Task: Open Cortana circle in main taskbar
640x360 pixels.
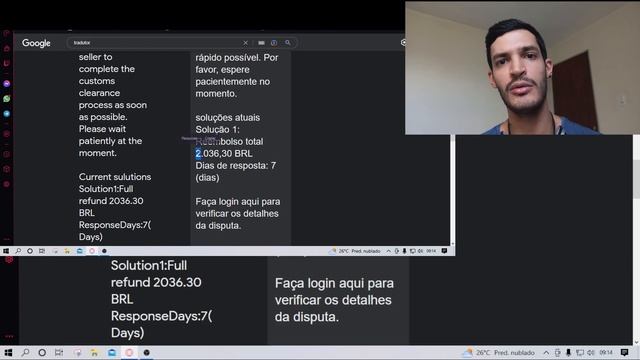Action: pos(42,353)
